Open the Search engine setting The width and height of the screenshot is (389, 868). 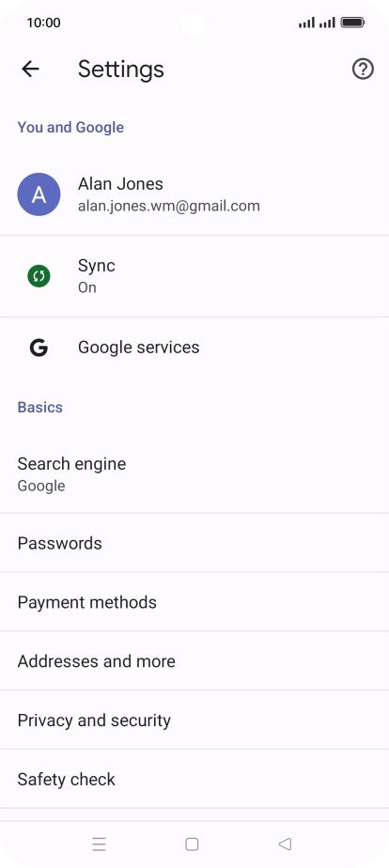point(194,473)
